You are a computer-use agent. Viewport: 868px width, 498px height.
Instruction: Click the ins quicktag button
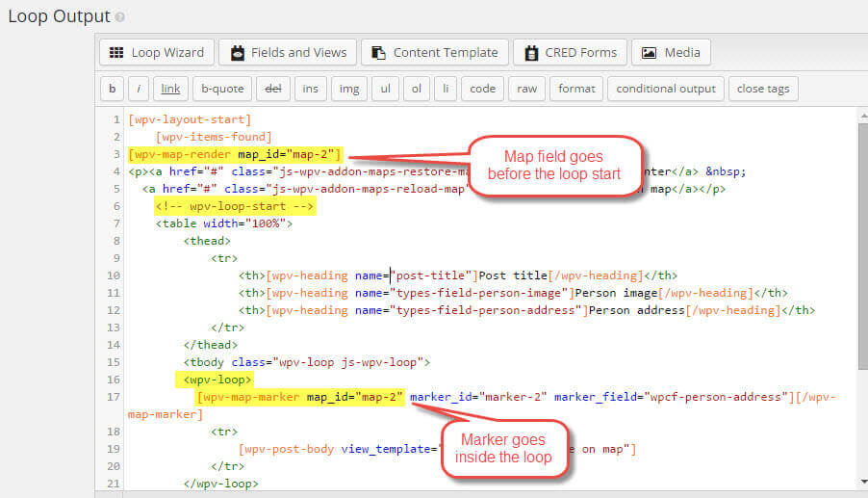[311, 89]
